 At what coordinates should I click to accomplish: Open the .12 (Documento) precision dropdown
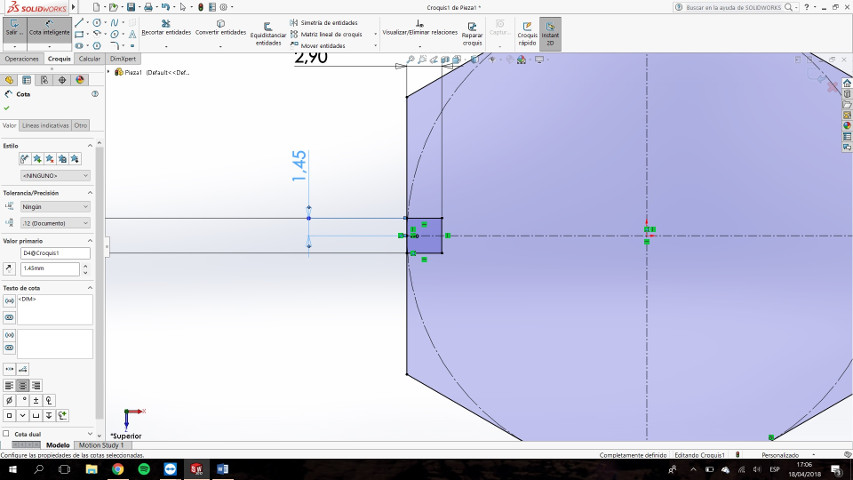pyautogui.click(x=55, y=223)
